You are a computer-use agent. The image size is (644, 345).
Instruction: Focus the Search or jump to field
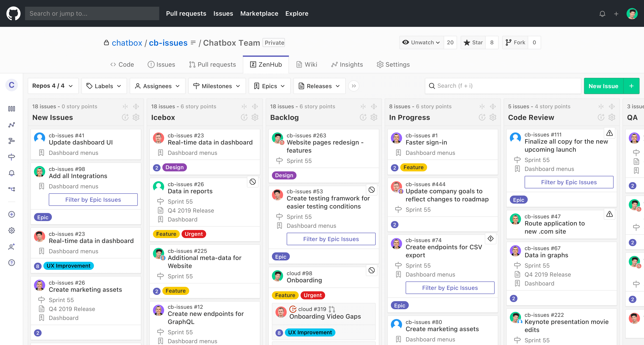pyautogui.click(x=92, y=14)
